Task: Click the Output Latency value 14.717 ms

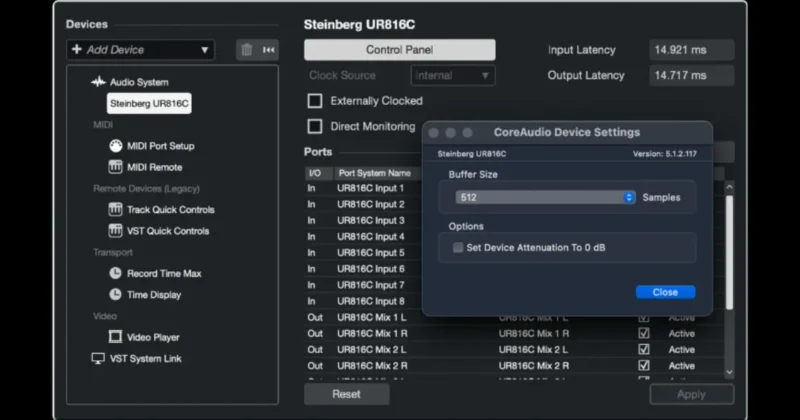Action: click(x=691, y=75)
